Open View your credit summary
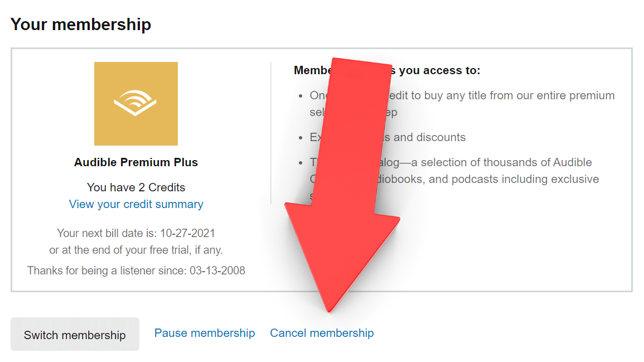644x362 pixels. [136, 204]
